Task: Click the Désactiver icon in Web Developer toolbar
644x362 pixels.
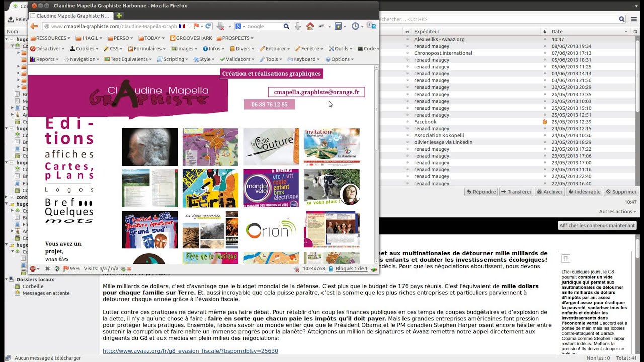Action: (33, 48)
